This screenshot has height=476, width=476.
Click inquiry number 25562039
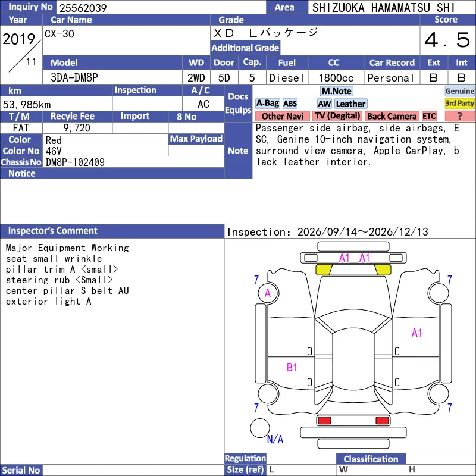pyautogui.click(x=83, y=8)
